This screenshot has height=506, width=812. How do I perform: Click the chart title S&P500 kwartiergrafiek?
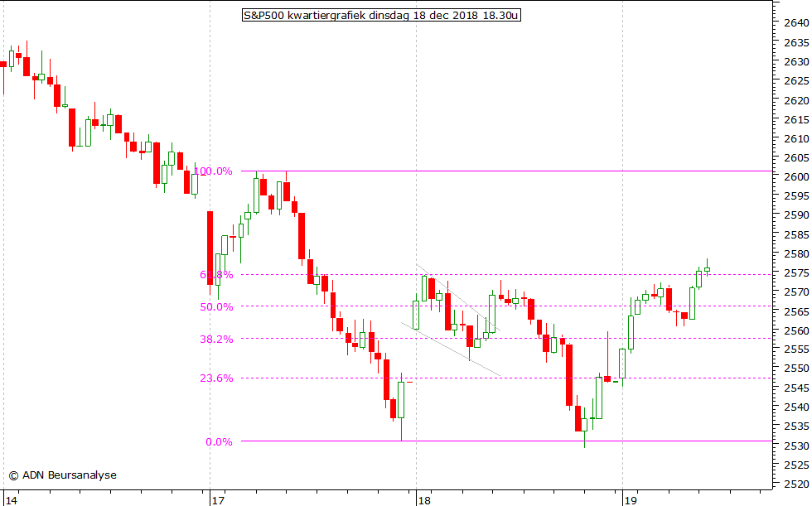point(381,15)
